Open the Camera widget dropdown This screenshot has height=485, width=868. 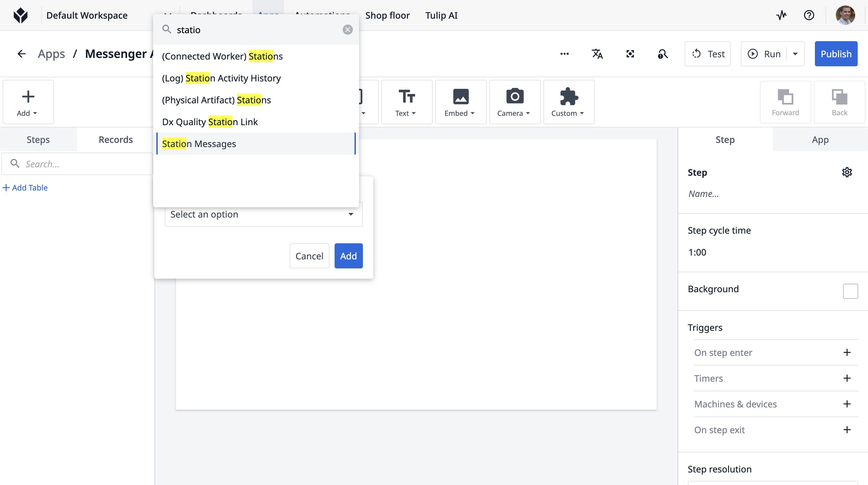pos(514,102)
